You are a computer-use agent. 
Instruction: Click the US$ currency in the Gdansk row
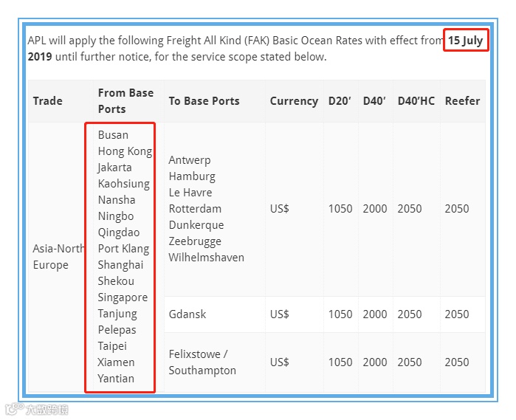280,314
